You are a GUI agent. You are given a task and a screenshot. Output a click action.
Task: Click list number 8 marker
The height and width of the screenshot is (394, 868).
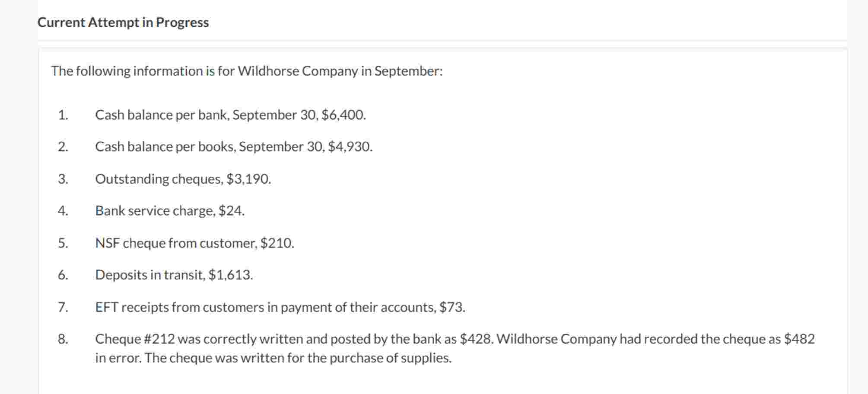tap(63, 339)
